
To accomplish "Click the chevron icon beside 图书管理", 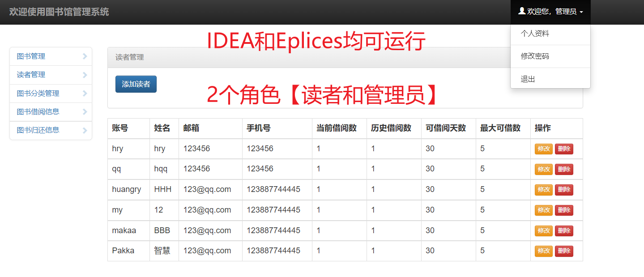I will tap(85, 56).
